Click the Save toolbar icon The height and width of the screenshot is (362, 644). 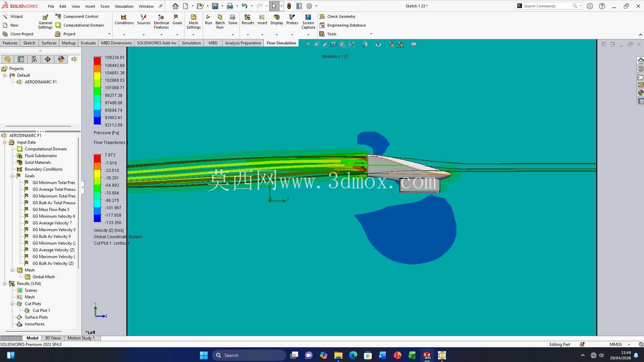pos(215,6)
